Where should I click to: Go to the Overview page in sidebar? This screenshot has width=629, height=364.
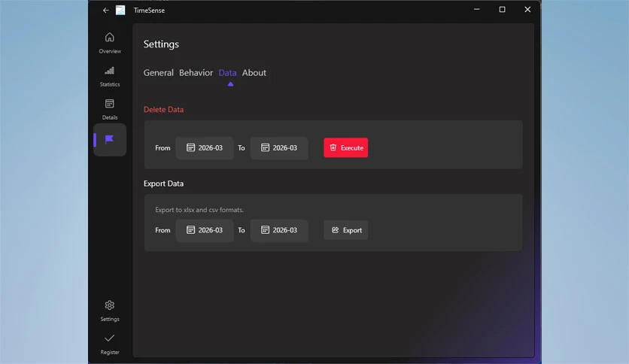[110, 43]
